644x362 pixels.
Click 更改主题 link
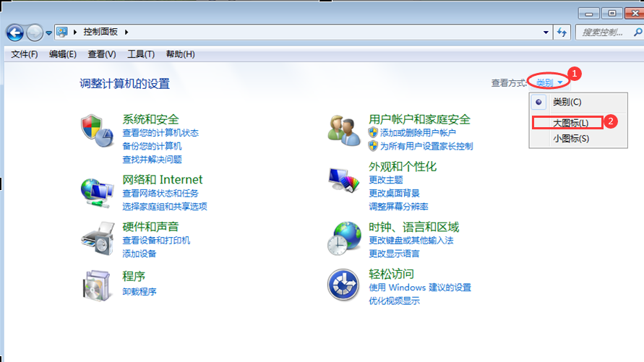tap(386, 180)
